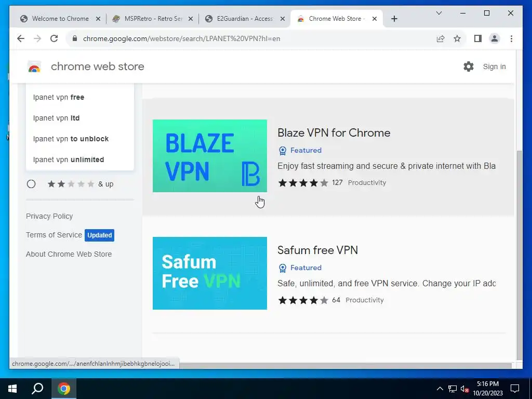Click the forward navigation arrow
Screen dimensions: 532x399
tap(37, 38)
